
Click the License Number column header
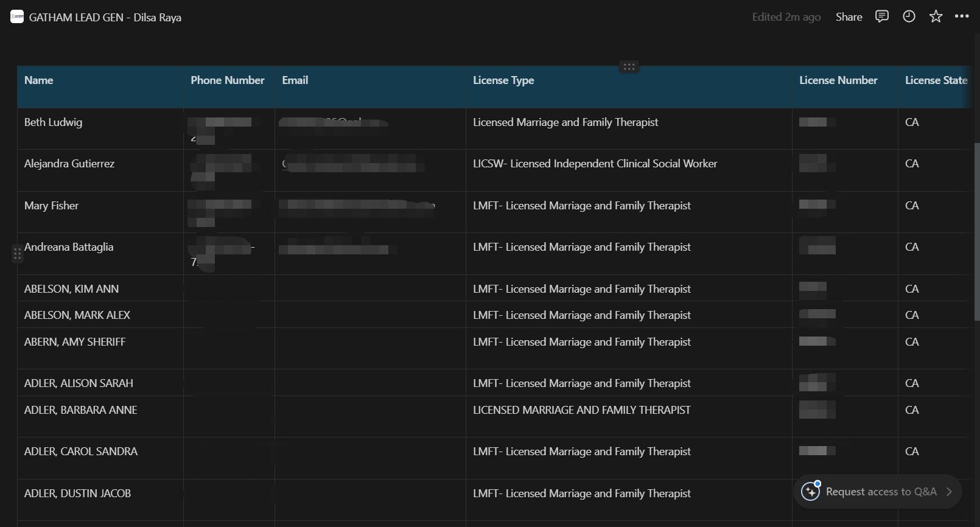[x=845, y=87]
